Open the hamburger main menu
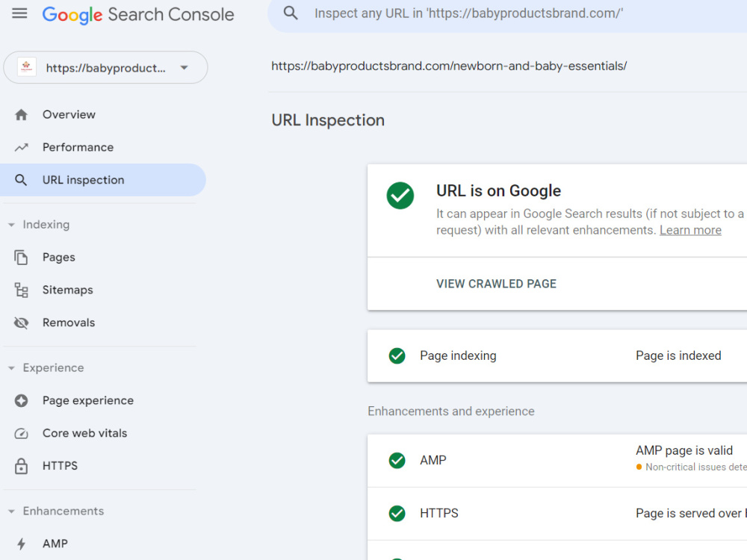The image size is (747, 560). click(x=19, y=13)
